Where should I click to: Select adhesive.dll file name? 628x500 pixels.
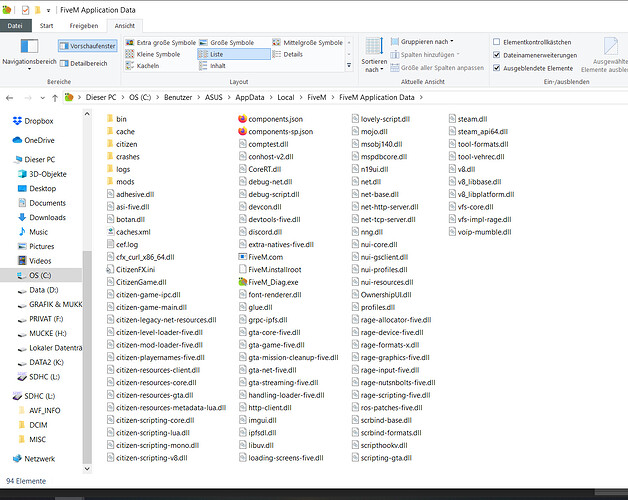coord(135,194)
